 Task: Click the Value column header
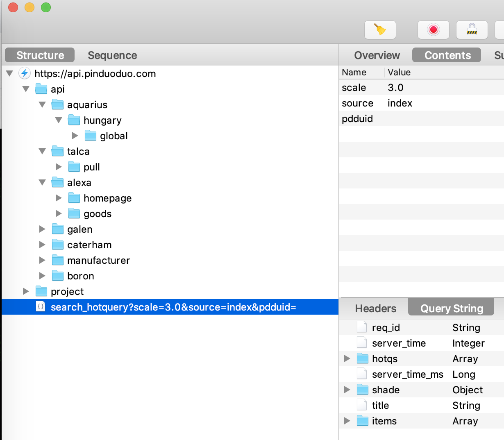point(445,72)
